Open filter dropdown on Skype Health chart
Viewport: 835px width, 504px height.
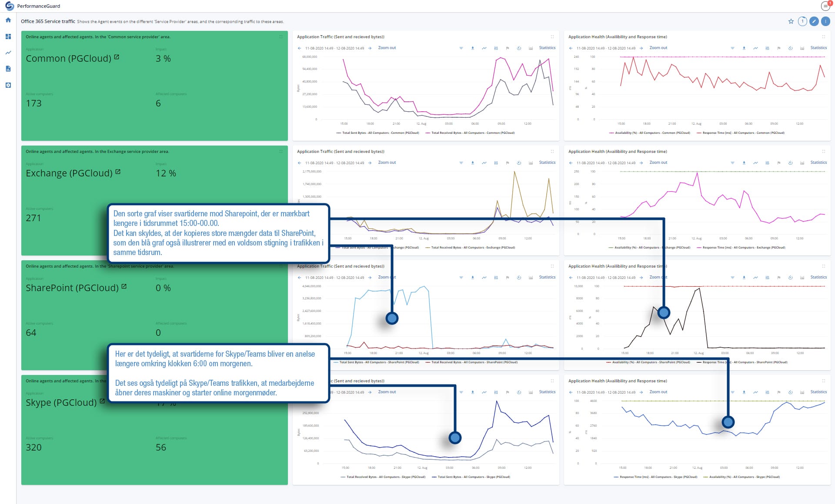point(732,392)
